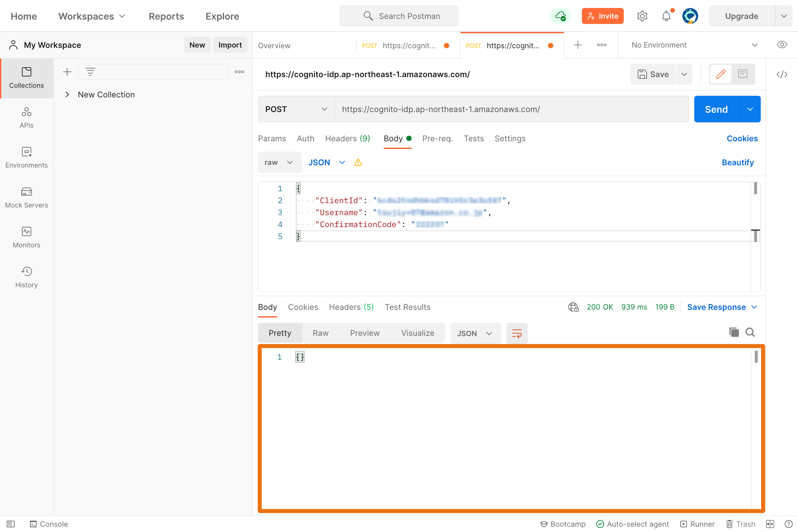
Task: Open the two-pane layout icon
Action: click(770, 524)
